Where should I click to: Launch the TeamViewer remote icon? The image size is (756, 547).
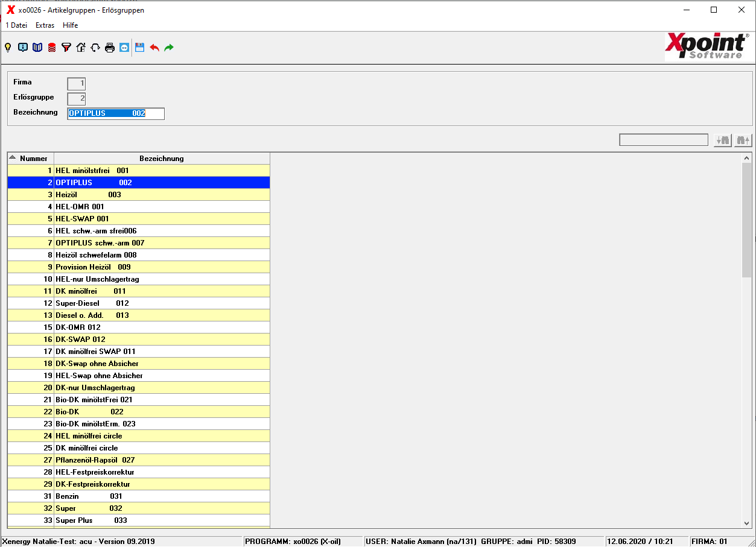[x=124, y=48]
